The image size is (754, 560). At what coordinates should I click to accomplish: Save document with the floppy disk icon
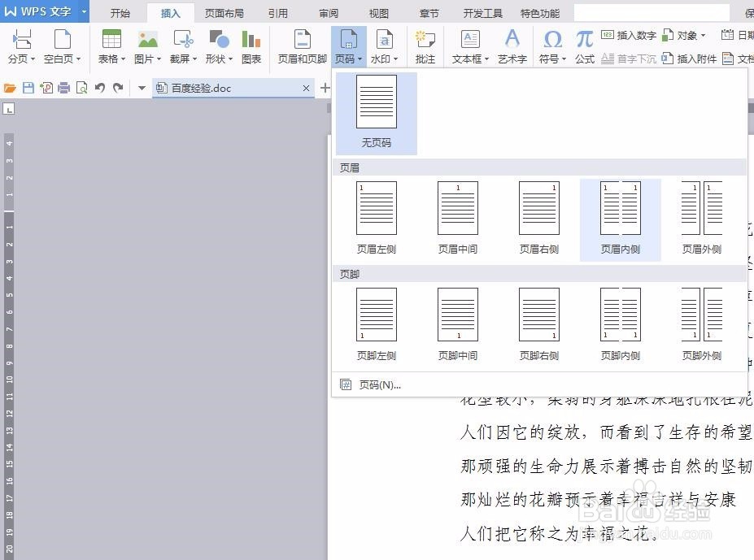28,88
